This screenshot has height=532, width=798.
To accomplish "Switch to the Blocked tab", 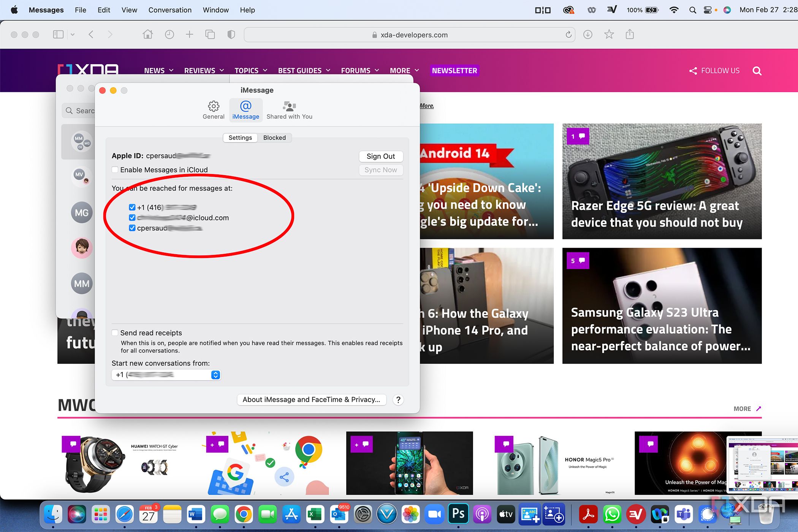I will [x=274, y=138].
